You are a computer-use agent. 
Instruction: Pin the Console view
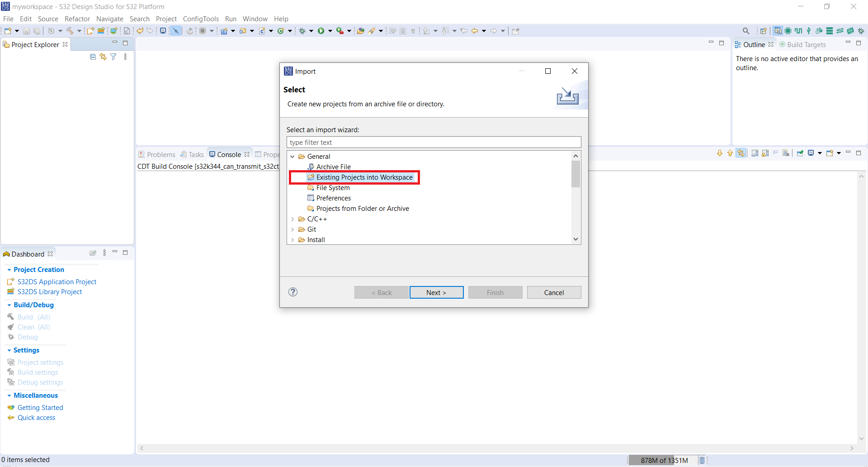tap(800, 153)
